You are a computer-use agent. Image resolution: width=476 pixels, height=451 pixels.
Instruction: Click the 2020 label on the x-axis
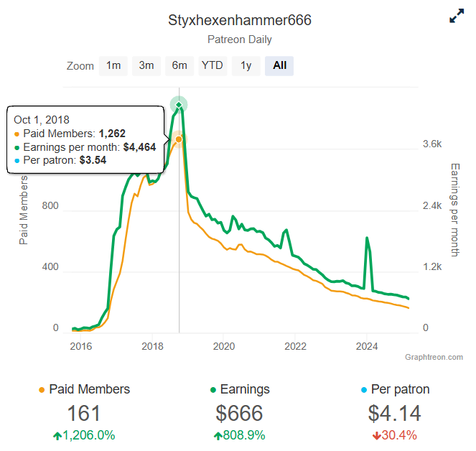pyautogui.click(x=224, y=346)
